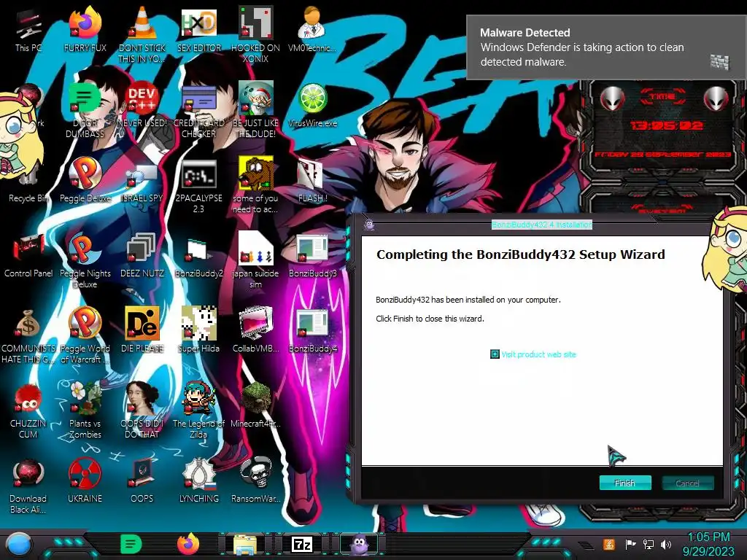Open the COMMUNISTS HATE THIS money bag icon

[x=28, y=336]
